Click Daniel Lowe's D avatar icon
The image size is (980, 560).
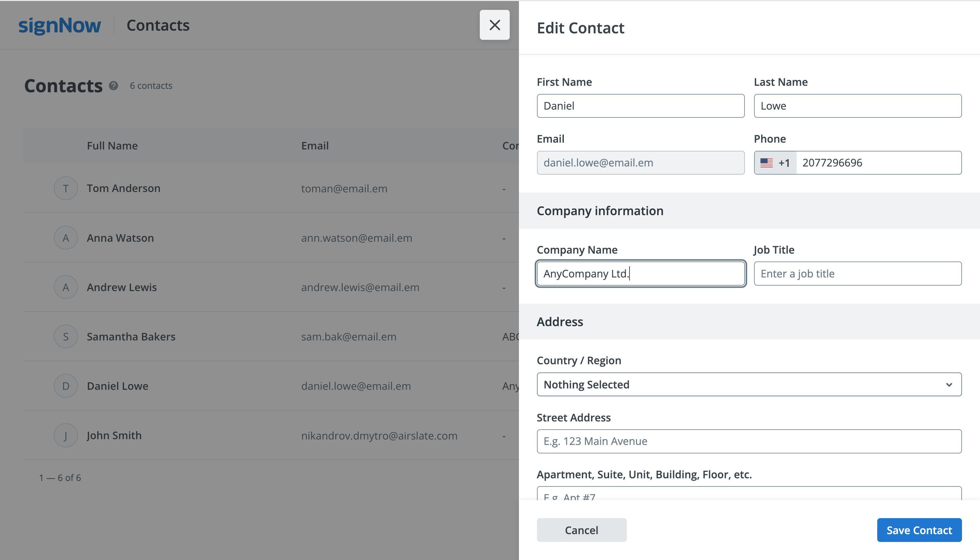click(x=66, y=386)
